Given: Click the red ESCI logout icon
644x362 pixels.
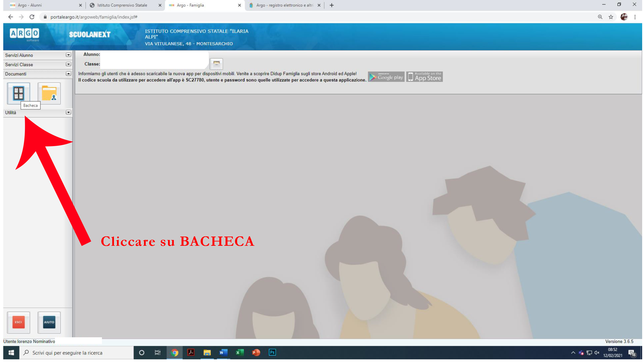Looking at the screenshot, I should (x=18, y=322).
